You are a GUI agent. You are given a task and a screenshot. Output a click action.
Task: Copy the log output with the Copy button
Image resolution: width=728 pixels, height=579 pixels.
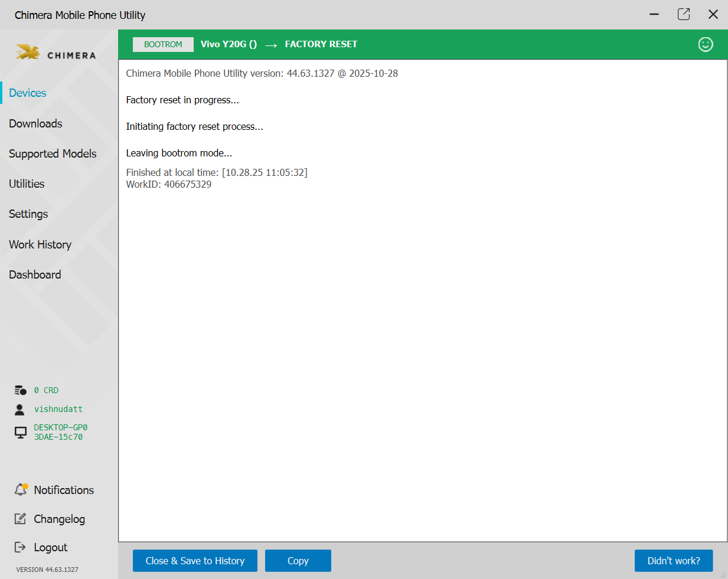(298, 561)
